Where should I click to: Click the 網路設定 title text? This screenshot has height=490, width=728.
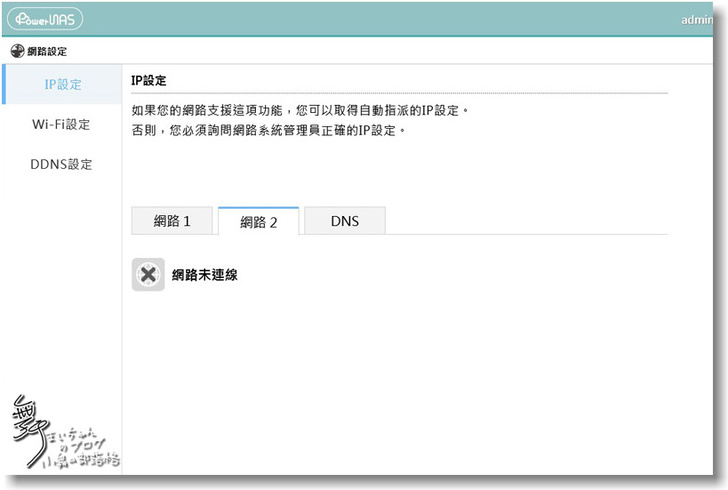(47, 52)
